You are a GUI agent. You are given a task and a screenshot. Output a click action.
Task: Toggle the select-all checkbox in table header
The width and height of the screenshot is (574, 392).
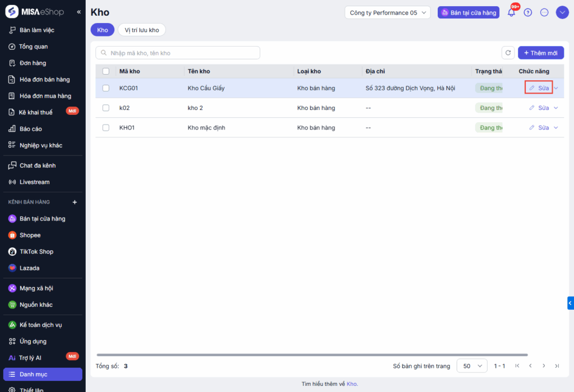click(106, 71)
